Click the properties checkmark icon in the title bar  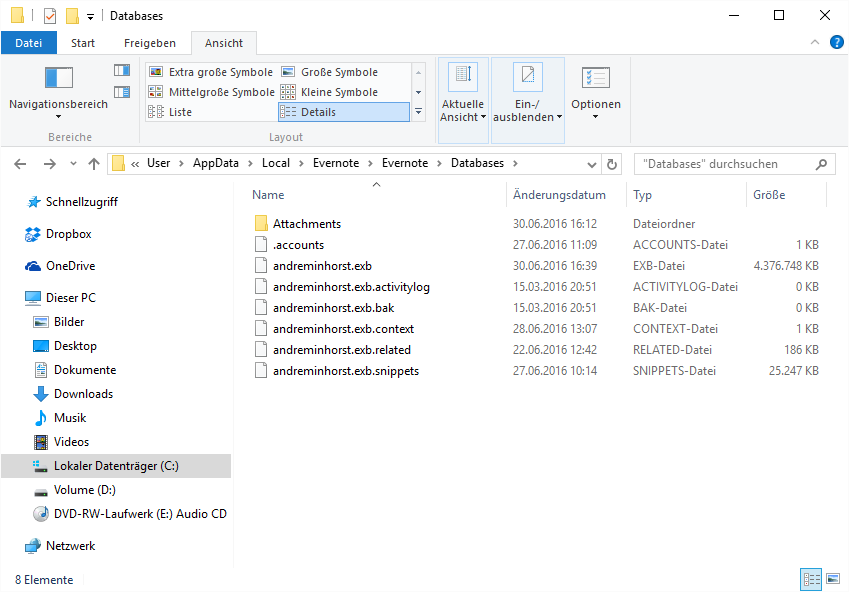click(50, 16)
